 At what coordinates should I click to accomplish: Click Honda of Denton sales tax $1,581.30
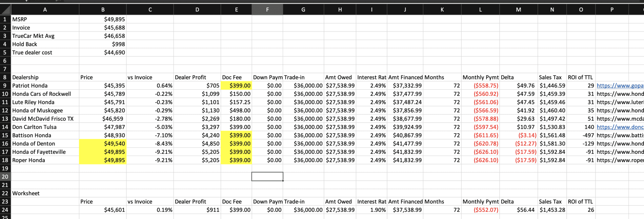[552, 144]
